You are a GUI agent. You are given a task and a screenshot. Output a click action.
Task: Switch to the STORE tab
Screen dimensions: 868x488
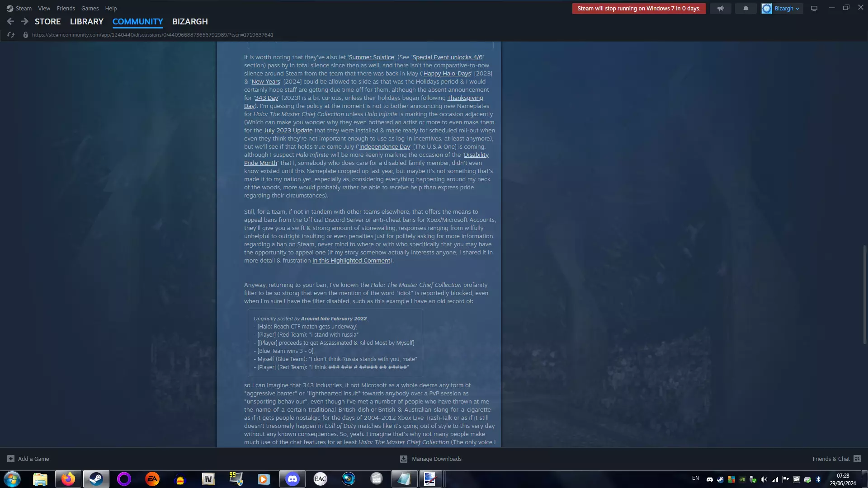[x=47, y=21]
